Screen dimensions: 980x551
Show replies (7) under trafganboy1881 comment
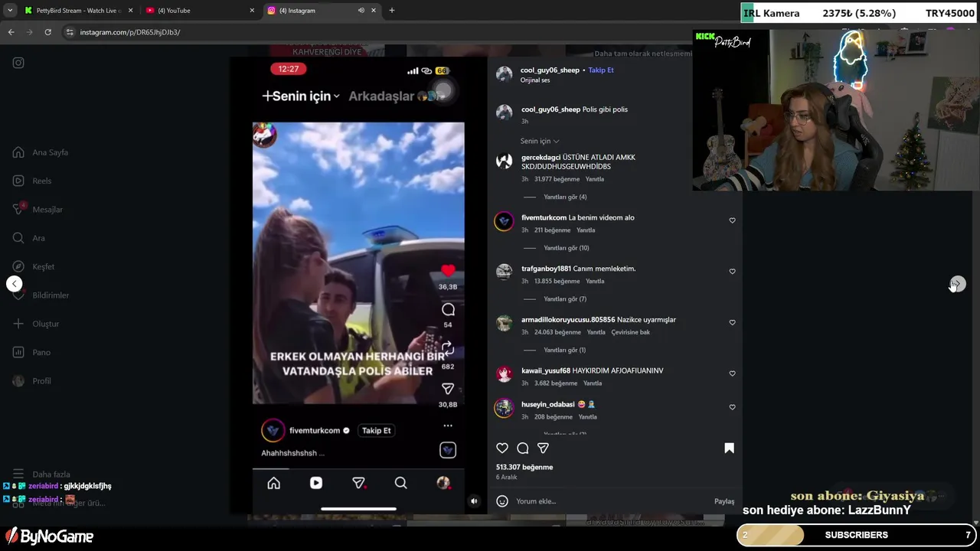(x=565, y=299)
